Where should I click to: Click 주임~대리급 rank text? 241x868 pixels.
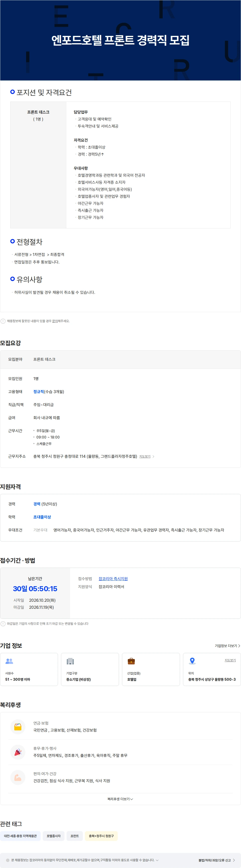click(x=43, y=405)
